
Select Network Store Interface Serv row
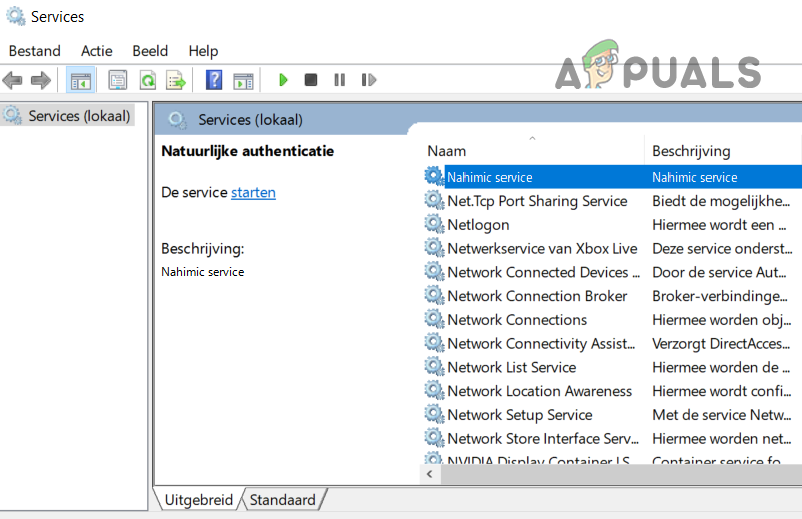point(612,439)
